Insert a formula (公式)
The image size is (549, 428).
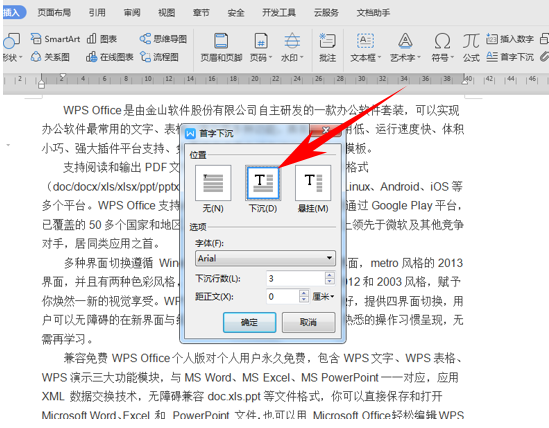tap(471, 48)
